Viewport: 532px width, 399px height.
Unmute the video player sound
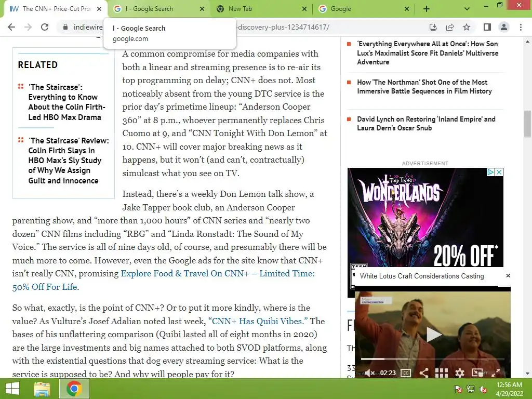coord(370,373)
